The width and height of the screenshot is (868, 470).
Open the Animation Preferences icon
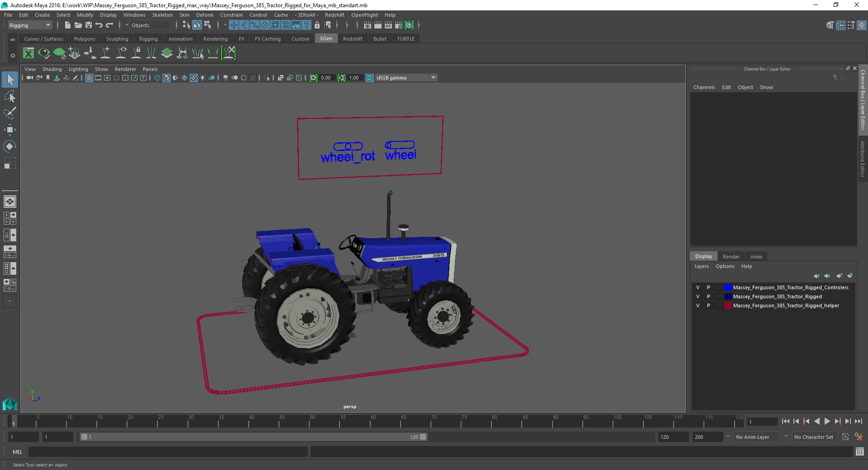859,437
